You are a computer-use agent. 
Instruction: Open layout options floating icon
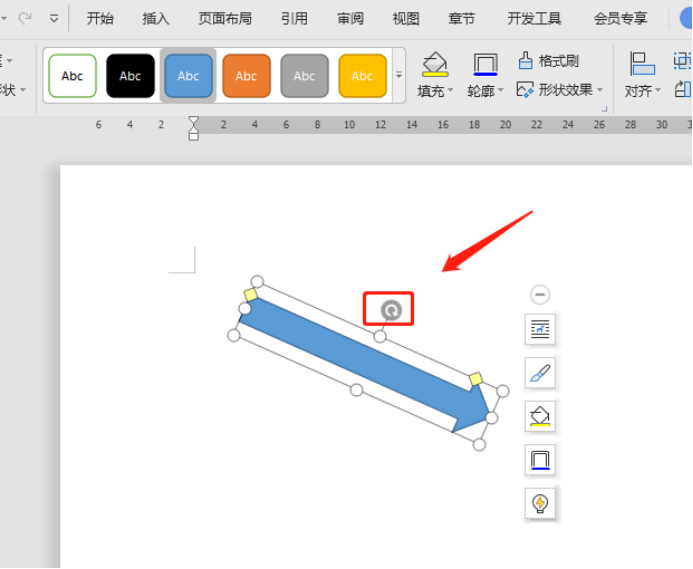[x=540, y=329]
